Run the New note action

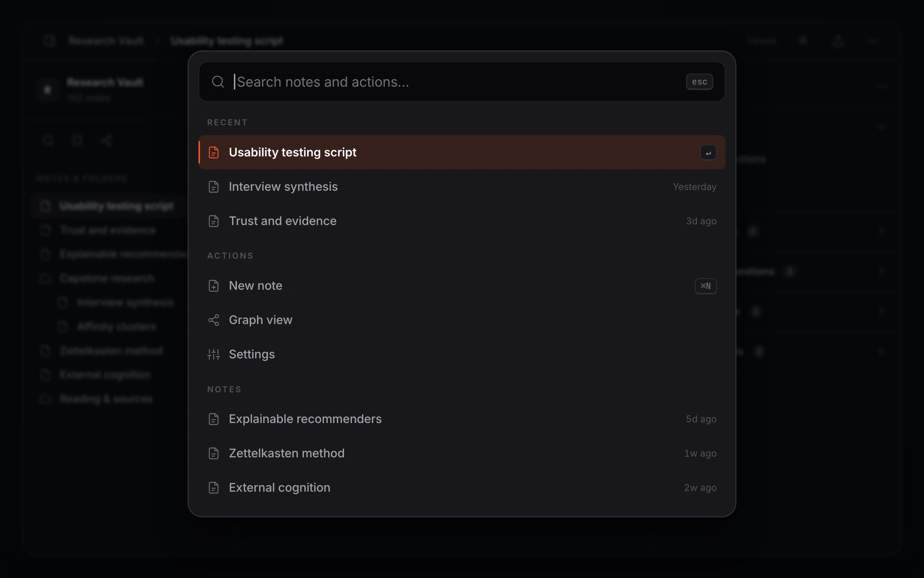pyautogui.click(x=462, y=285)
